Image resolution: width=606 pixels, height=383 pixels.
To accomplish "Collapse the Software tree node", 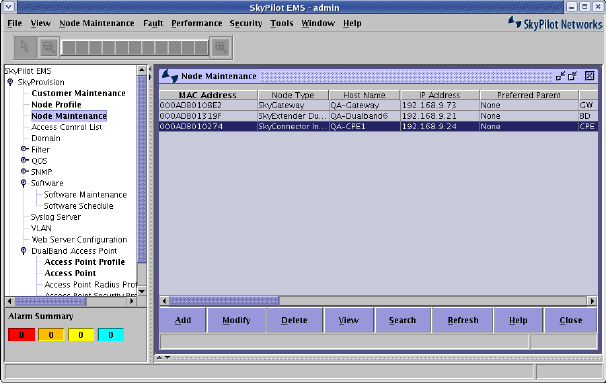I will coord(24,183).
